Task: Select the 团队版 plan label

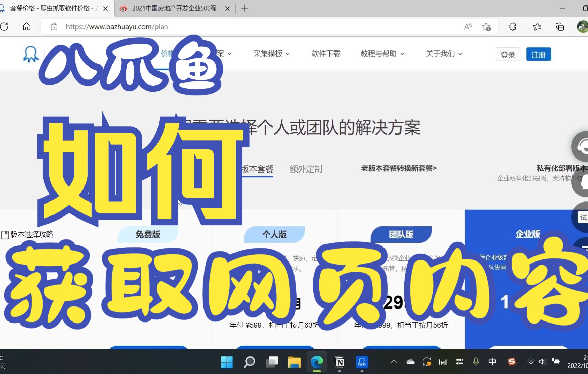Action: coord(401,235)
